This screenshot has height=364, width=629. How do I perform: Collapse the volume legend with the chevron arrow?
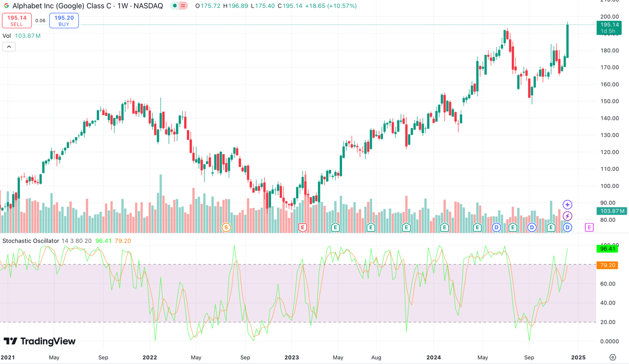9,46
